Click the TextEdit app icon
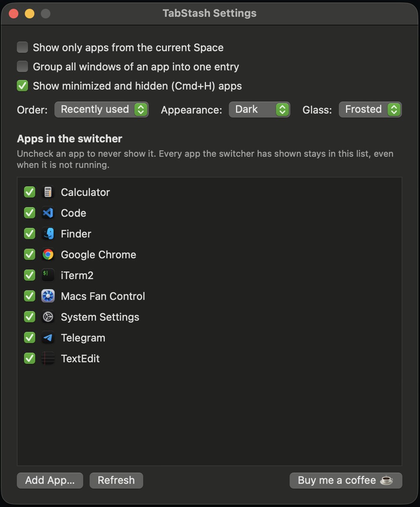420x507 pixels. pos(48,358)
